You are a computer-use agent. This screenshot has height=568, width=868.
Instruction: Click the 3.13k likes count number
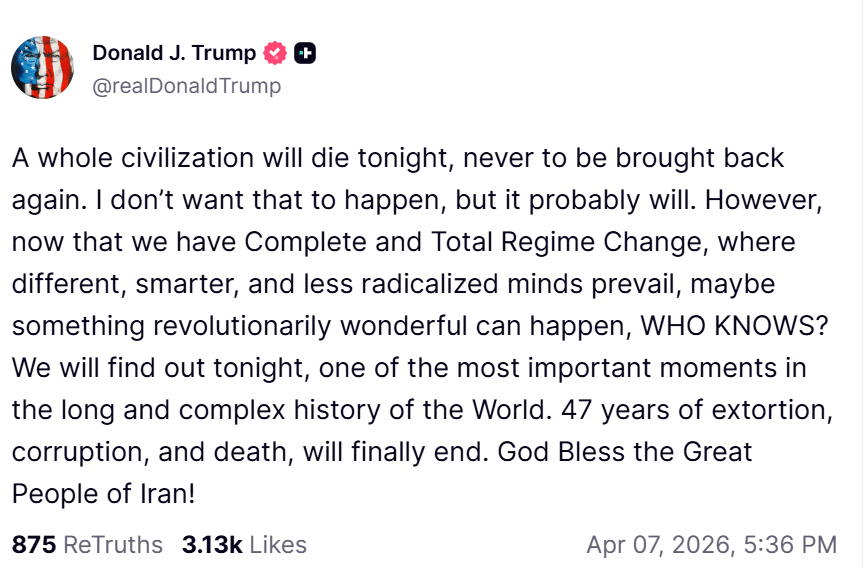pyautogui.click(x=212, y=545)
